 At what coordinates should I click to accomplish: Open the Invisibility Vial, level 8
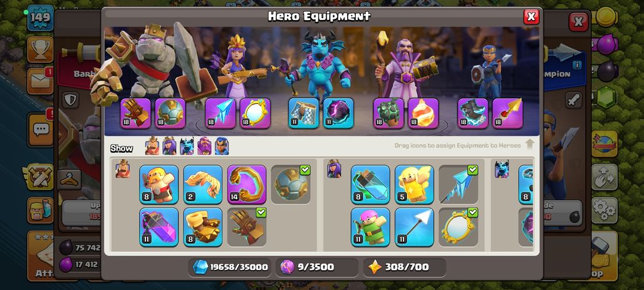coord(370,184)
